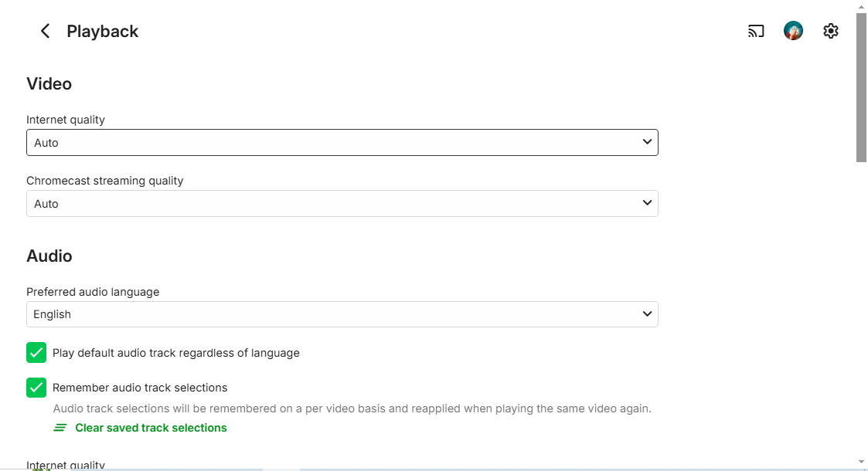The image size is (868, 471).
Task: Open the Internet quality dropdown showing Auto
Action: (342, 143)
